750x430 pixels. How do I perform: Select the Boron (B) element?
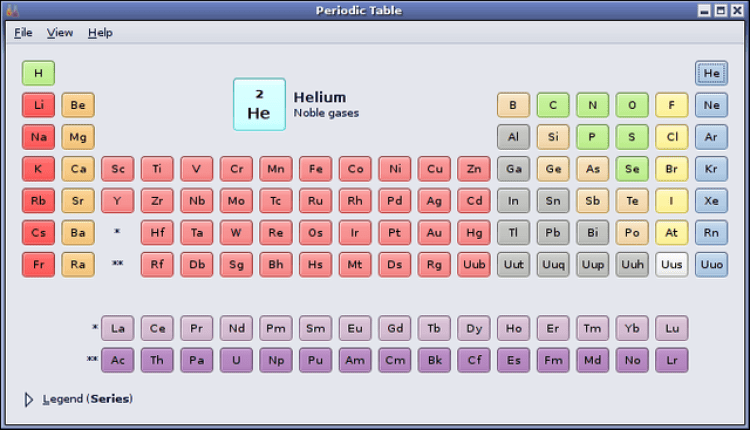(513, 105)
